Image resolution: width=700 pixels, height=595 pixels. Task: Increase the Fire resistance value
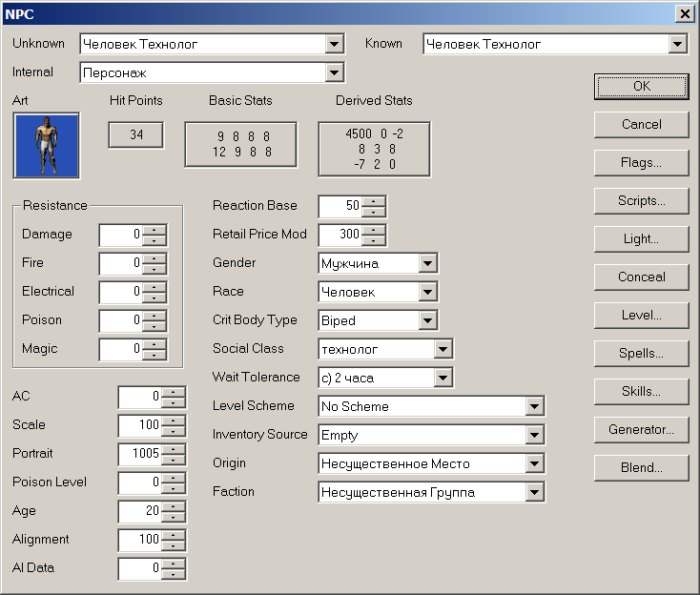pyautogui.click(x=154, y=258)
